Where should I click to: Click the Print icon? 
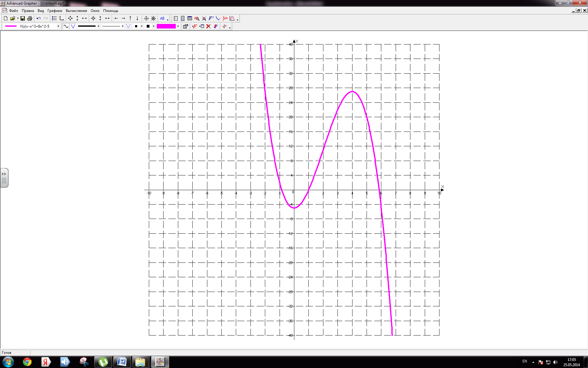point(30,18)
